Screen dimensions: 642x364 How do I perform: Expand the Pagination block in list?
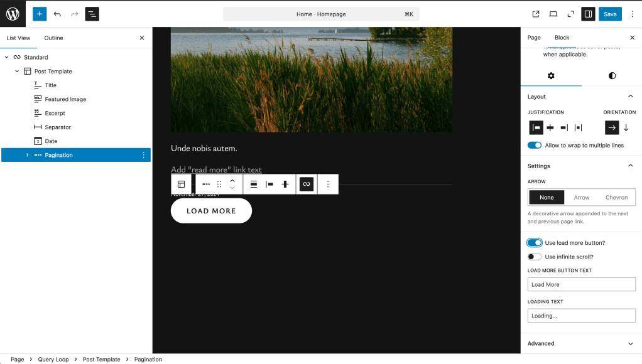27,155
